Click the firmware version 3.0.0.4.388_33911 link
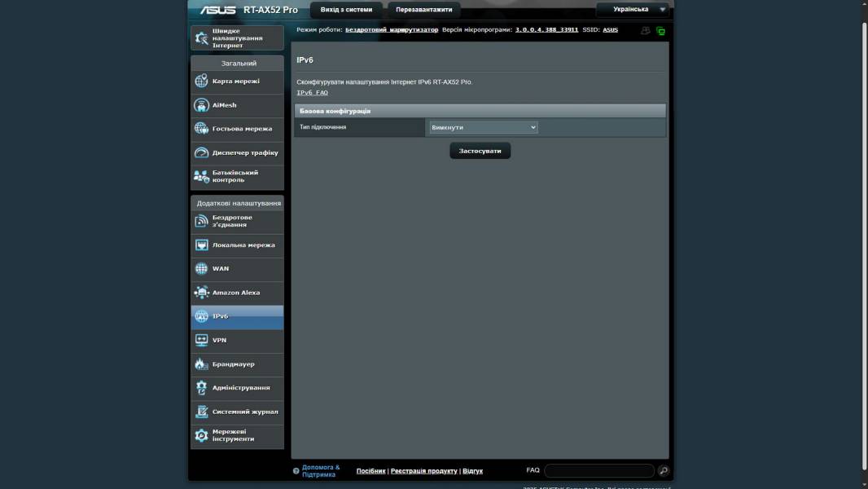 tap(546, 29)
